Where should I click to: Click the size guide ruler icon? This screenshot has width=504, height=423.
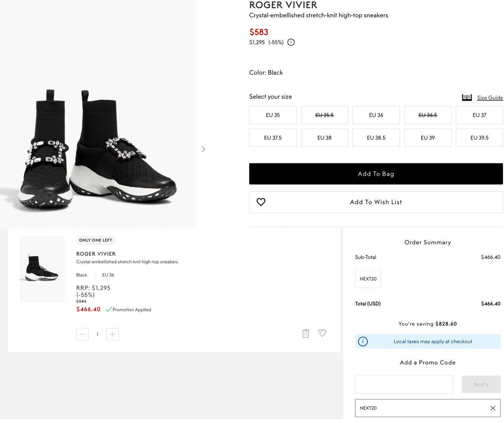point(467,97)
